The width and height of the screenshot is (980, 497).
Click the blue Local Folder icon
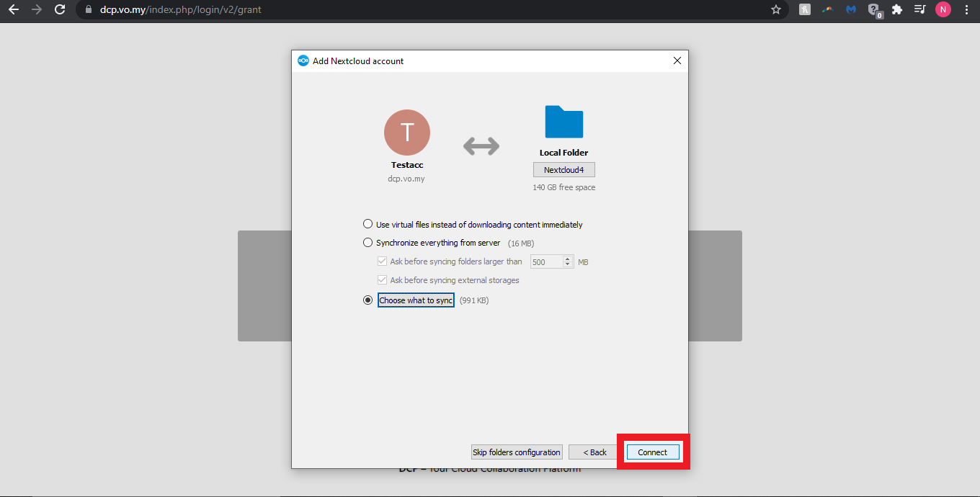563,122
